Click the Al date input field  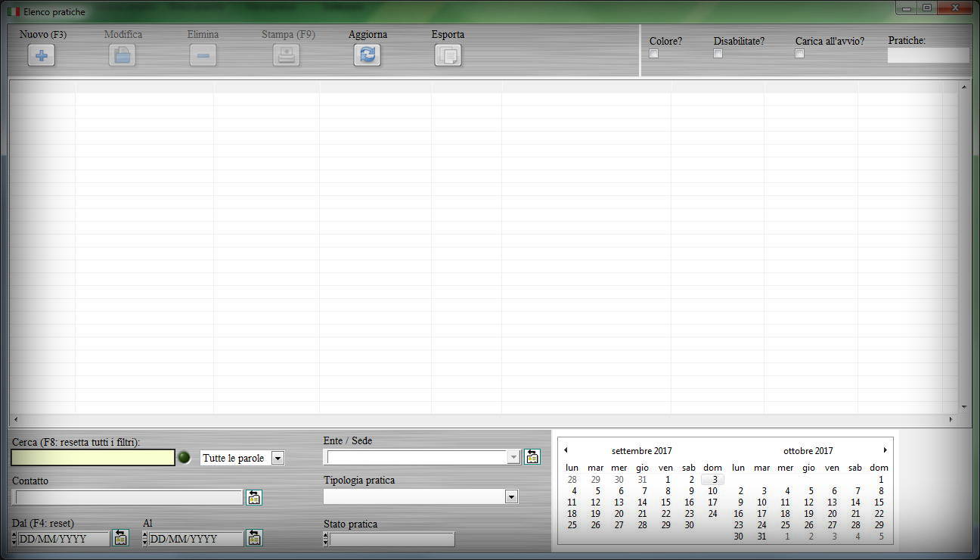196,539
